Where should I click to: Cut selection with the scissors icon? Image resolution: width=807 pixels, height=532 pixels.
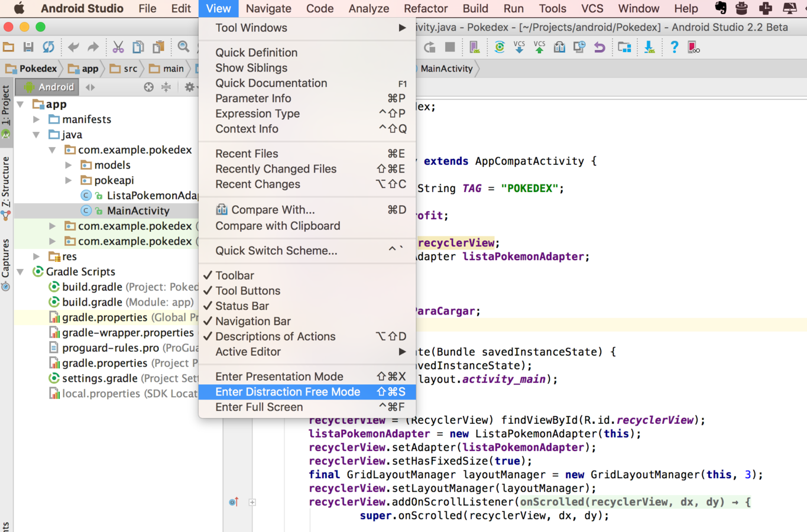tap(118, 47)
